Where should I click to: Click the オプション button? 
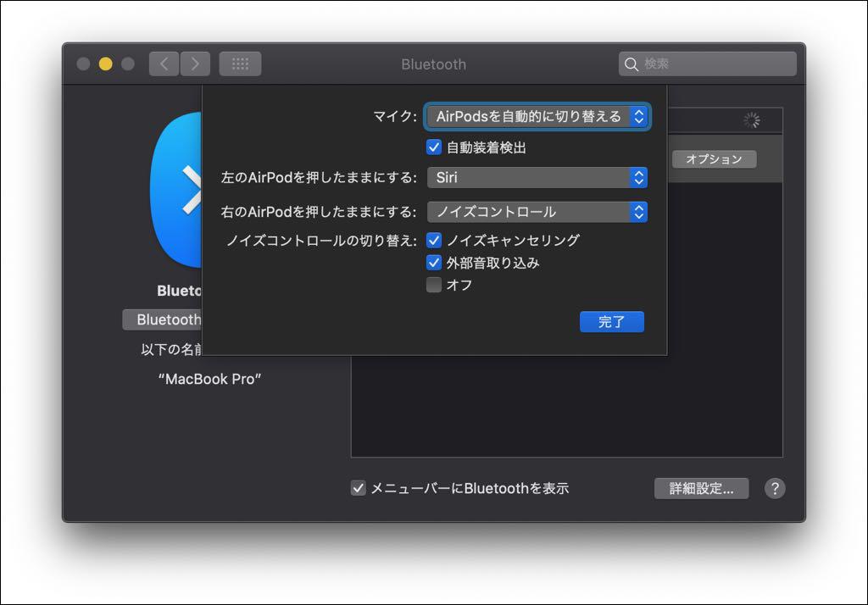[x=714, y=159]
